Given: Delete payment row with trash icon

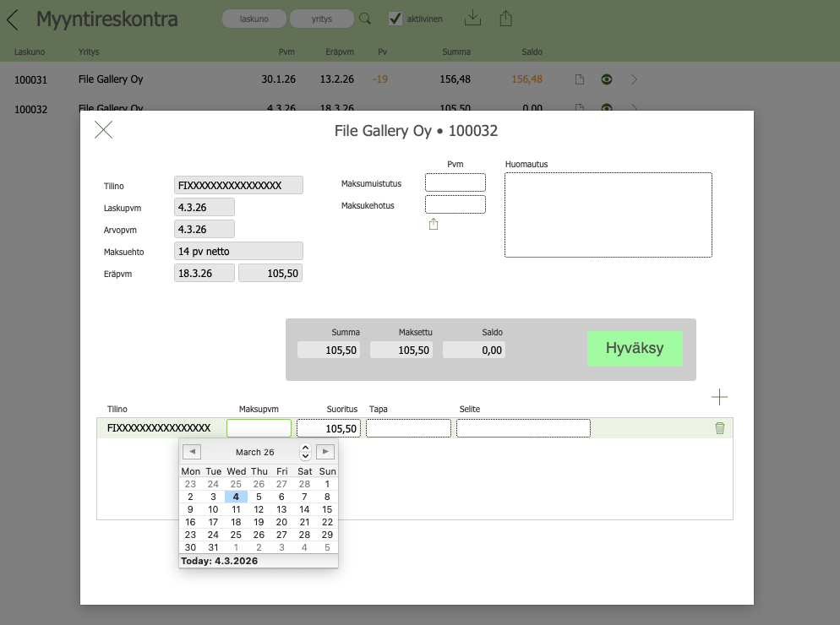Looking at the screenshot, I should 720,428.
